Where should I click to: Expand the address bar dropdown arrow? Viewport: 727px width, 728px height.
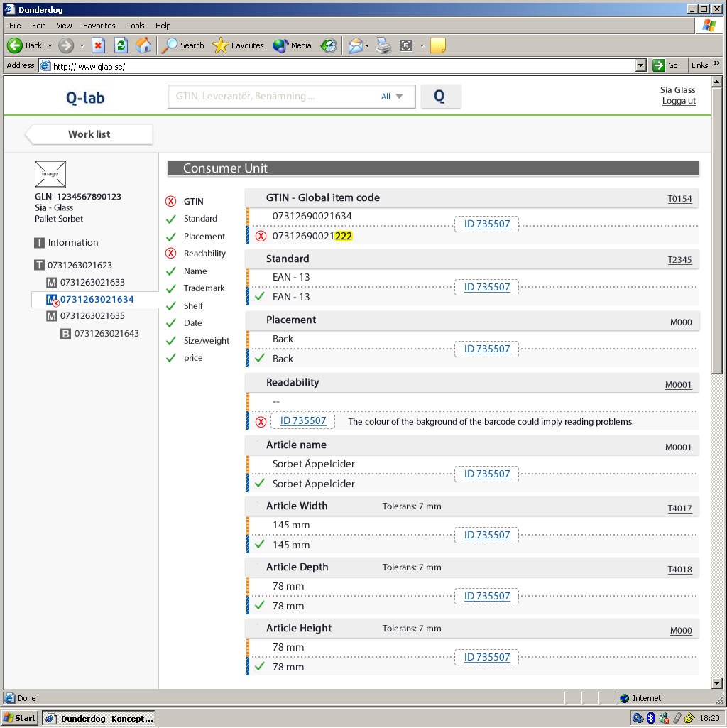641,65
